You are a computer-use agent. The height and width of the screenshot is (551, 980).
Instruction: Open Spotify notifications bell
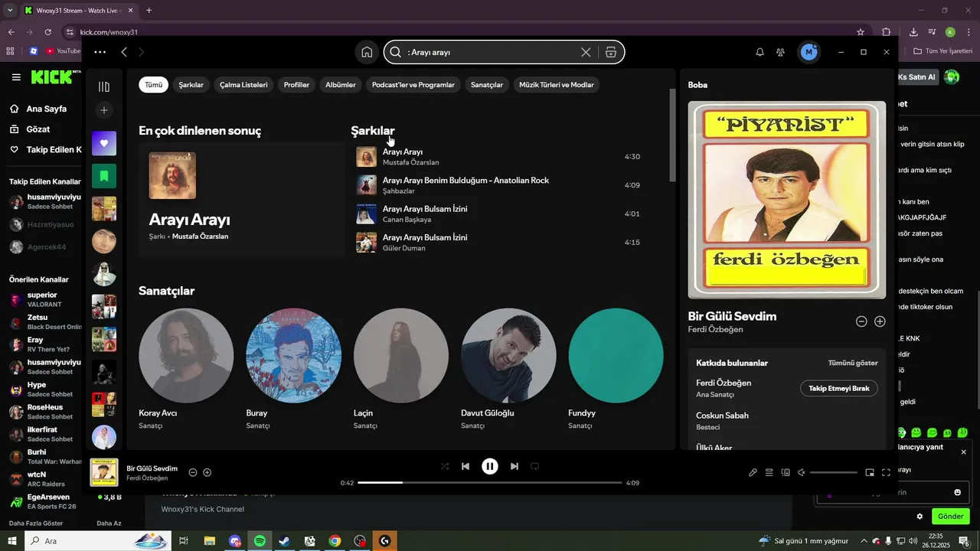(x=759, y=52)
